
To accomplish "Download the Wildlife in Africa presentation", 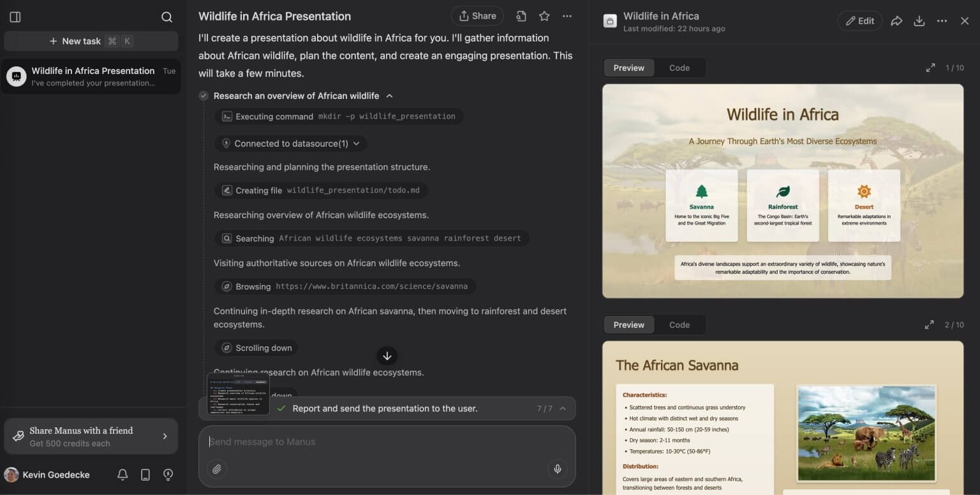I will (x=919, y=20).
